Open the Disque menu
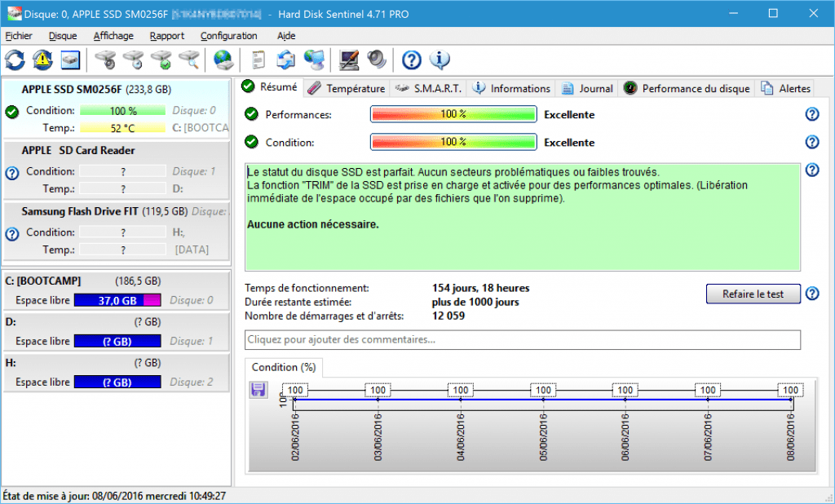 click(63, 36)
